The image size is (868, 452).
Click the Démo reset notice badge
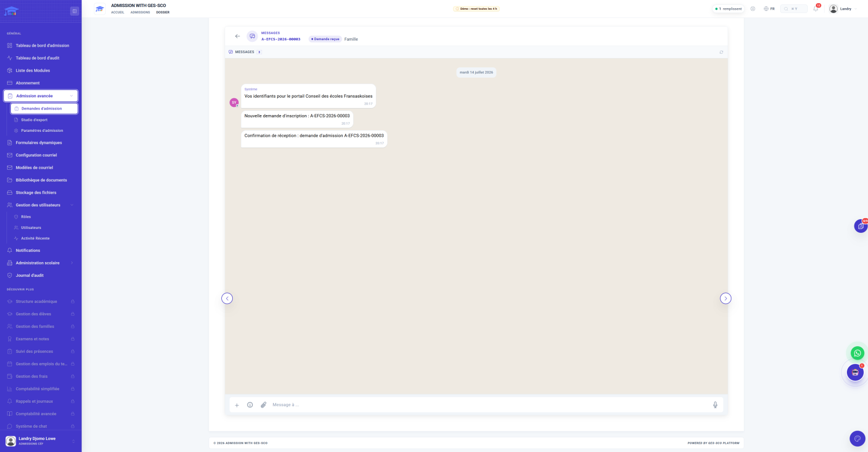(477, 9)
